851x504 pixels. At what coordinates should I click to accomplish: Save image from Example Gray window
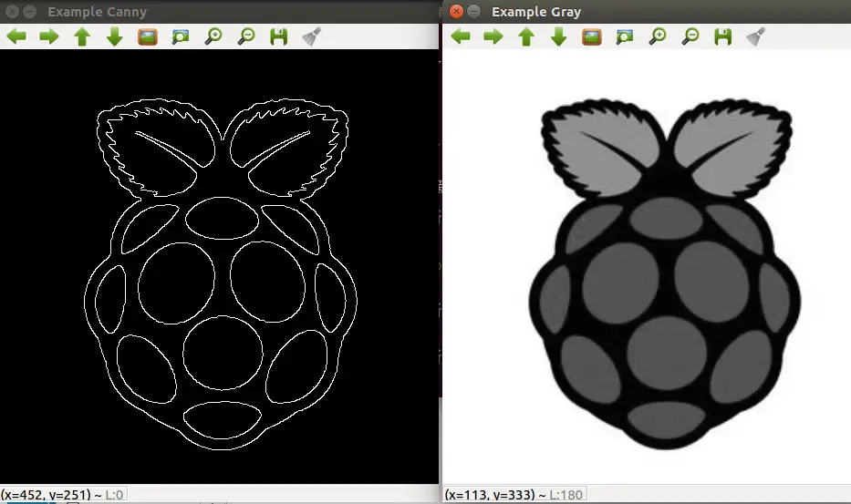[722, 36]
